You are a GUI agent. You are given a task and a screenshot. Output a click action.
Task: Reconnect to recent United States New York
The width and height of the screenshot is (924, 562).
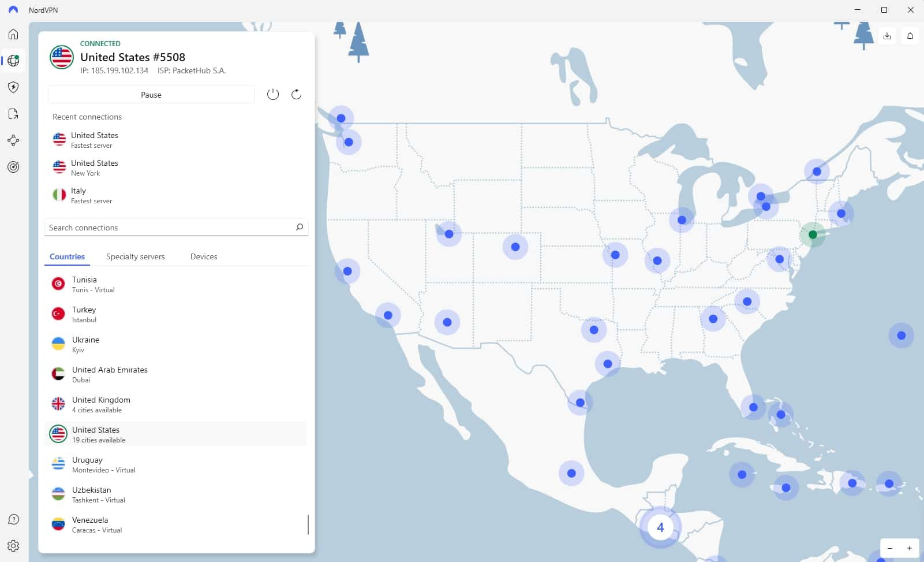177,168
